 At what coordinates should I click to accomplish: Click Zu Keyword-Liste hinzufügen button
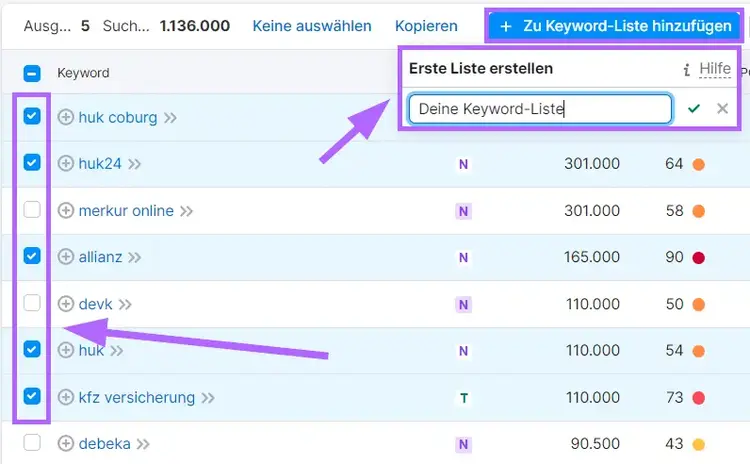point(614,26)
